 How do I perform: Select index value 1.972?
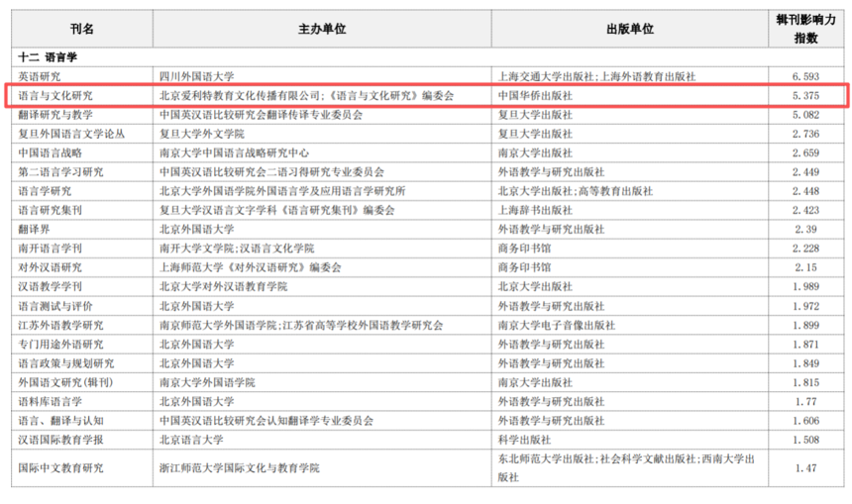pyautogui.click(x=805, y=306)
